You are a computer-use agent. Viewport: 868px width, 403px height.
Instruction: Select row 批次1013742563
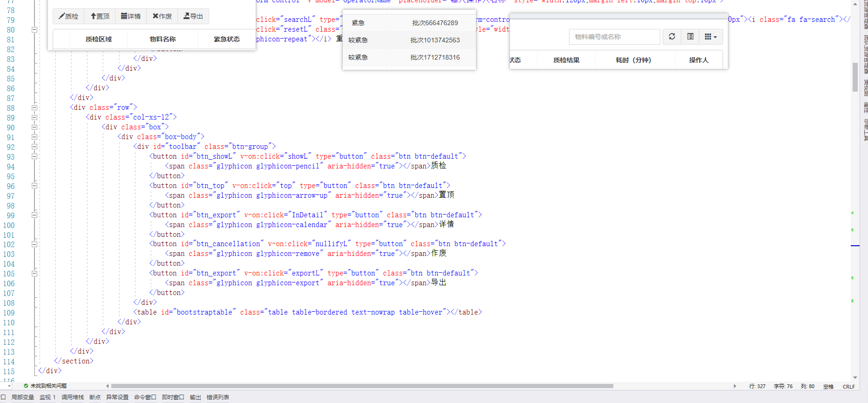pyautogui.click(x=409, y=40)
